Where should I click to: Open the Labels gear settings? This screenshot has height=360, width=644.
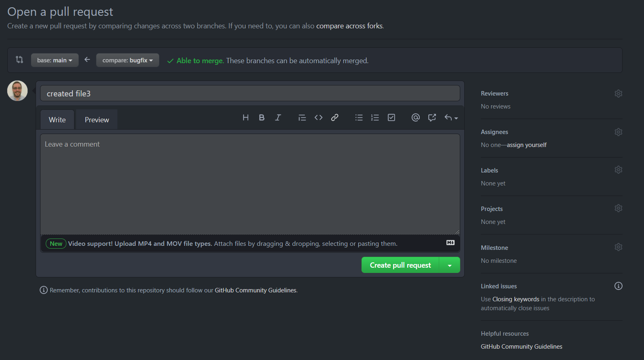pyautogui.click(x=618, y=170)
